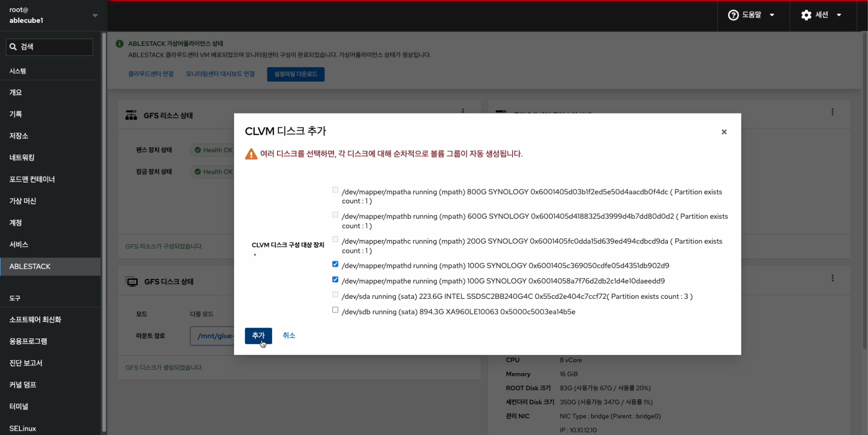This screenshot has width=868, height=435.
Task: Uncheck the /dev/mapper/mpathe disk checkbox
Action: [x=335, y=279]
